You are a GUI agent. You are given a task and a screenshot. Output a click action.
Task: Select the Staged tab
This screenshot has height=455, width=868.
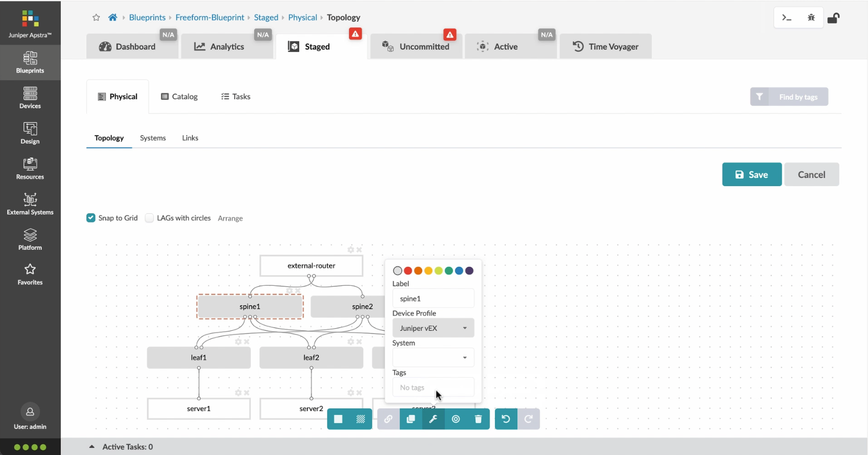pyautogui.click(x=321, y=47)
